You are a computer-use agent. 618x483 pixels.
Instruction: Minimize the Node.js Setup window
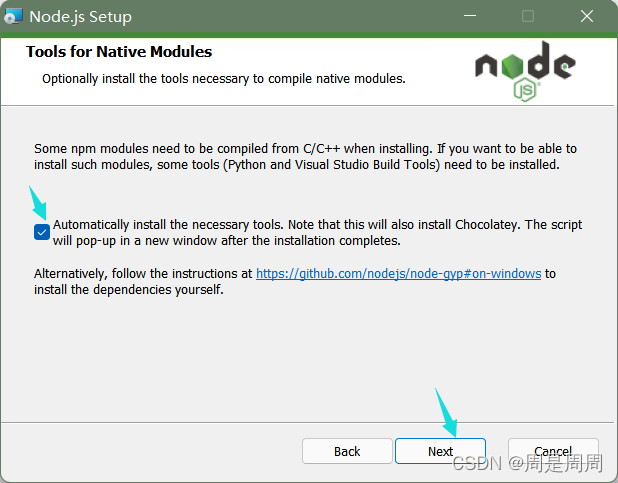coord(469,16)
